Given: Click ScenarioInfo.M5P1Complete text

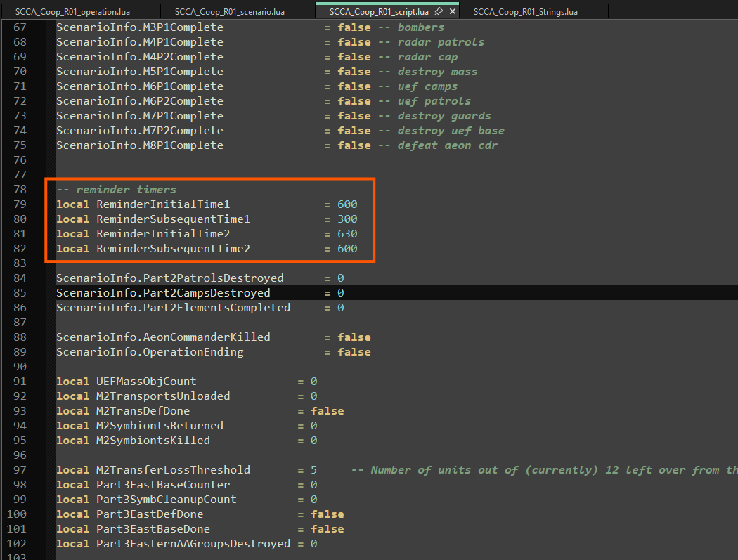Looking at the screenshot, I should click(x=140, y=72).
